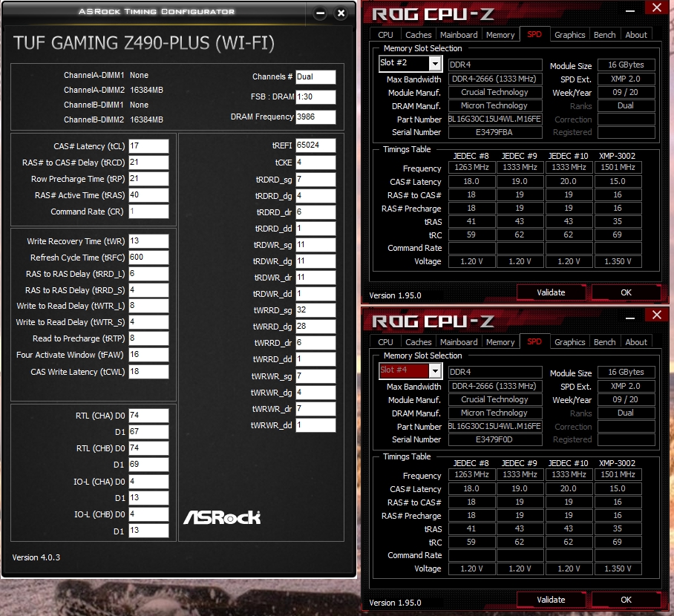Open Caches tab in top CPU-Z window
The image size is (674, 616).
coord(418,35)
